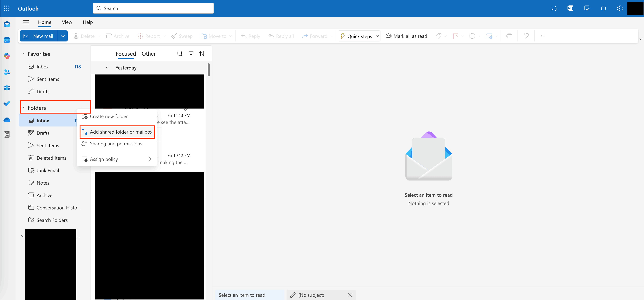Click the Undo icon in ribbon
The image size is (644, 300).
point(526,36)
